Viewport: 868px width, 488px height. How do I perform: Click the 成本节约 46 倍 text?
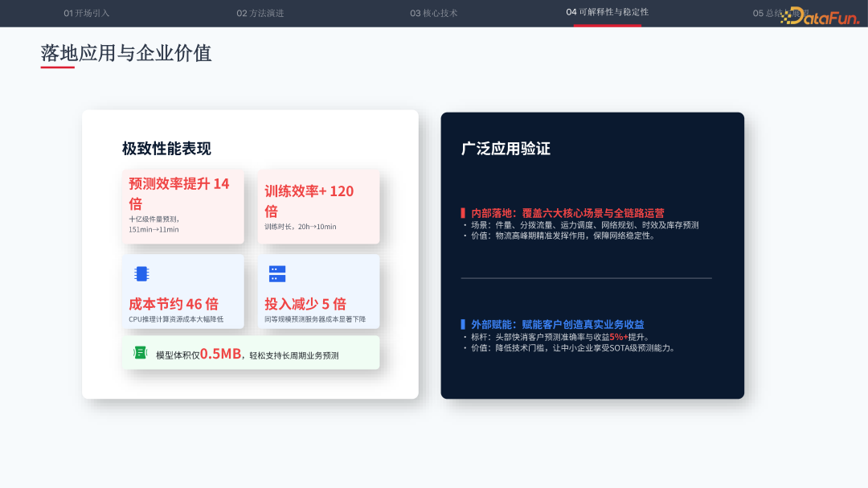(174, 304)
